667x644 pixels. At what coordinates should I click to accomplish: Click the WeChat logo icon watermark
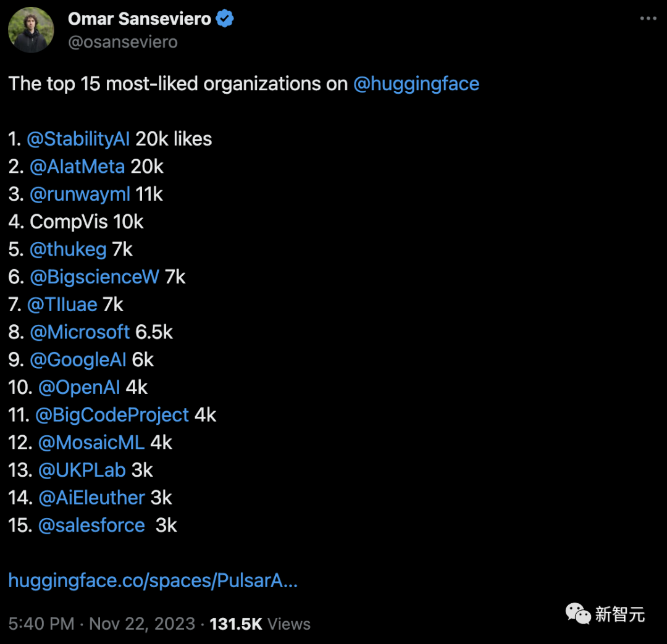click(x=578, y=613)
